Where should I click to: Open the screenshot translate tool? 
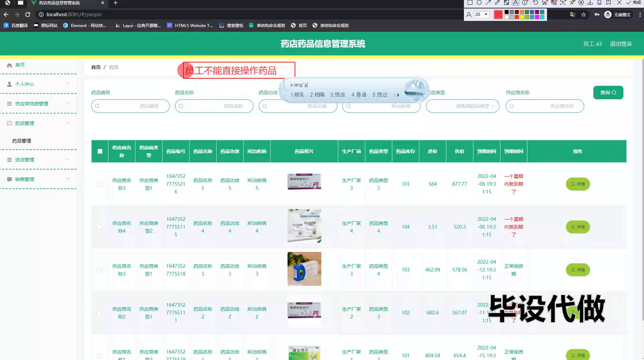click(x=554, y=3)
